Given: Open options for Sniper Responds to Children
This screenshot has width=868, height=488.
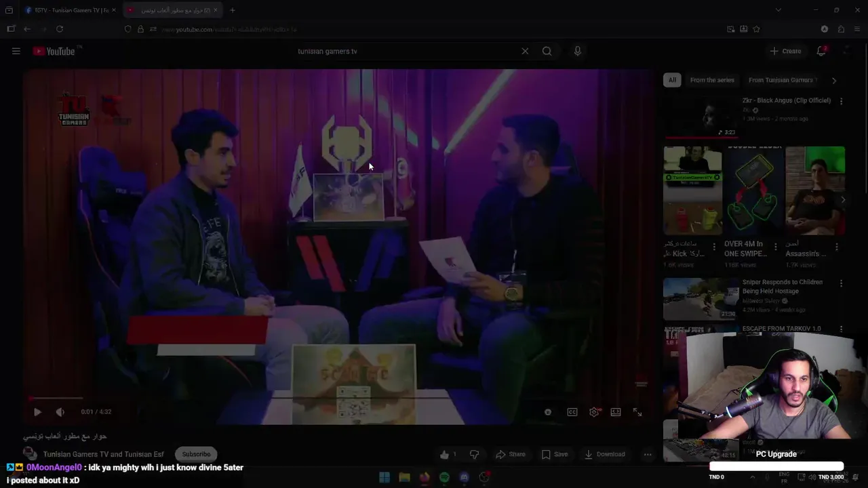Looking at the screenshot, I should point(842,283).
